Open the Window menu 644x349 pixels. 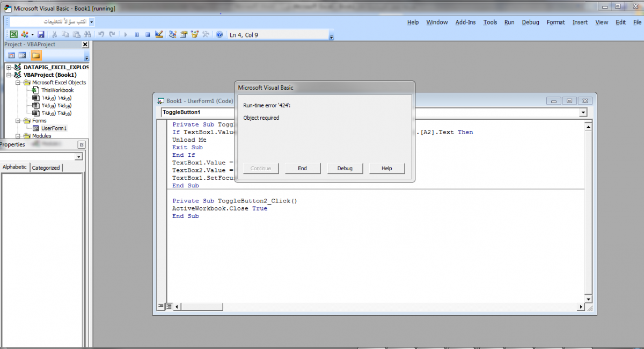[x=437, y=22]
